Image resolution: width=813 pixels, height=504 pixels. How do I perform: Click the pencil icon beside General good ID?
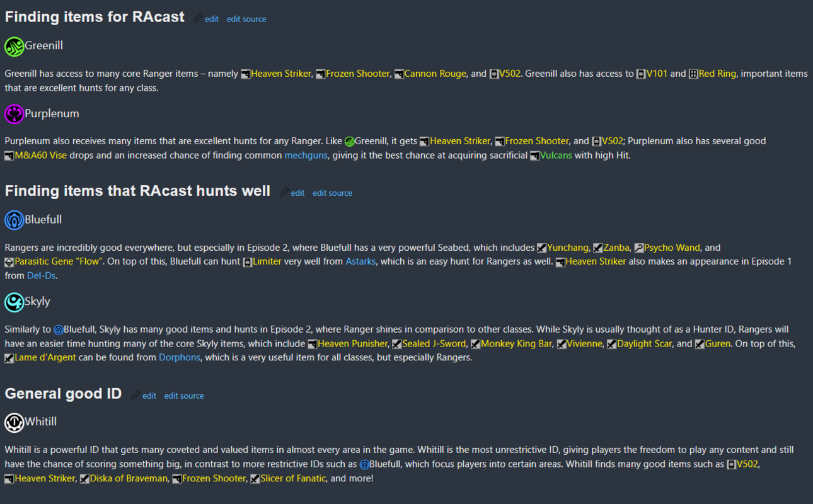point(135,396)
